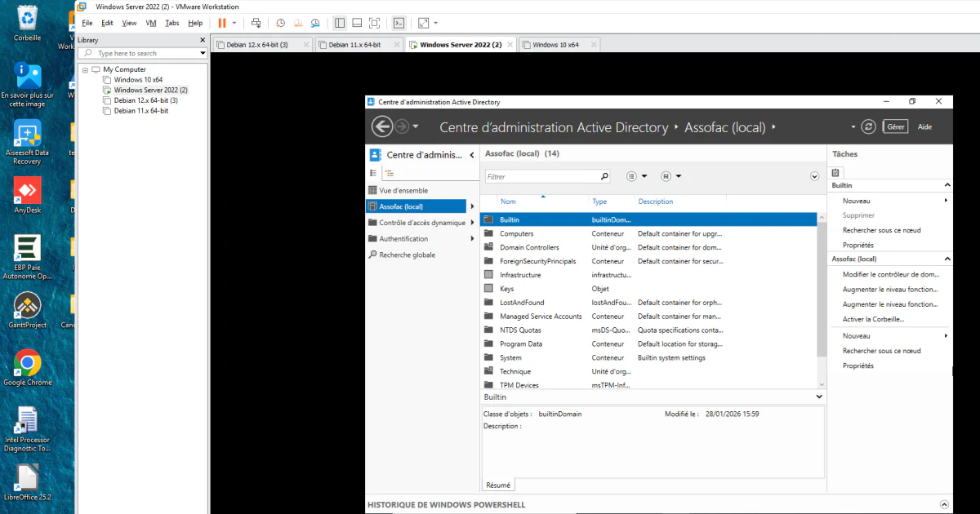Click Rechercher sous ce nœud under Builtin
Screen dimensions: 980x514
tap(882, 230)
